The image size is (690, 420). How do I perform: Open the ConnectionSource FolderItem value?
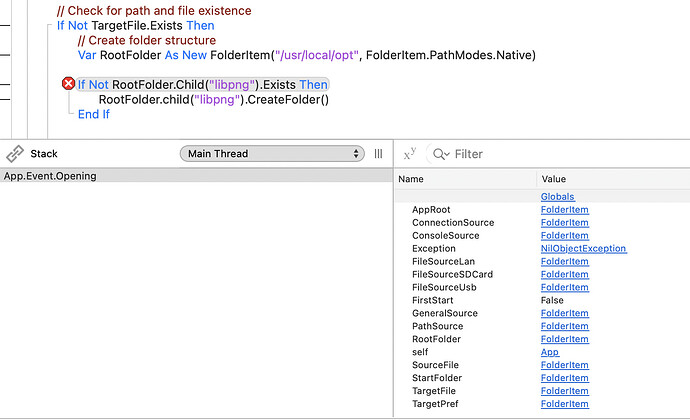(x=565, y=223)
